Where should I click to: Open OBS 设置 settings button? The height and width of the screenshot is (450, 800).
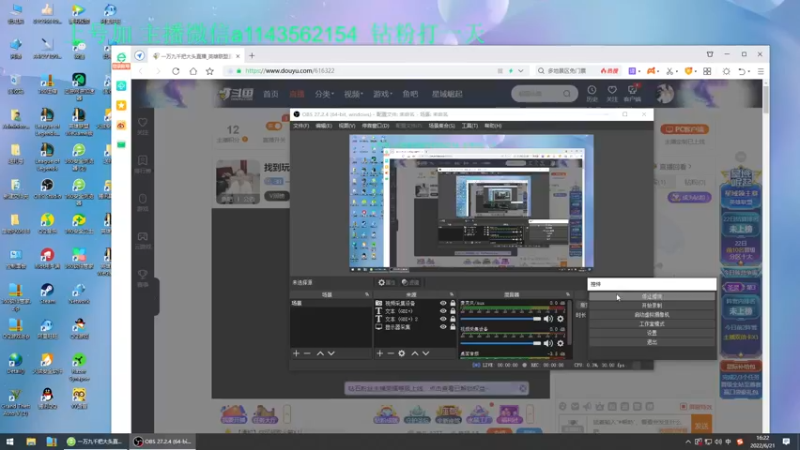(x=652, y=333)
